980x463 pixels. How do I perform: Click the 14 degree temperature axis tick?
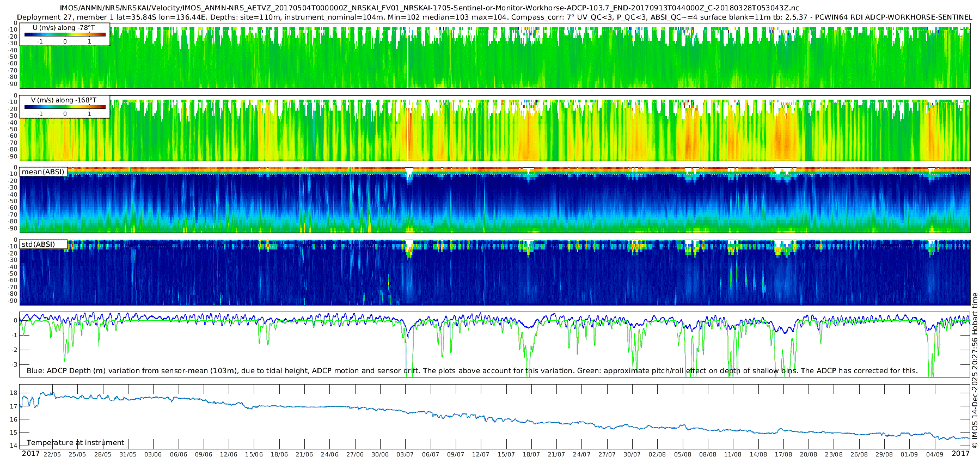tap(14, 446)
